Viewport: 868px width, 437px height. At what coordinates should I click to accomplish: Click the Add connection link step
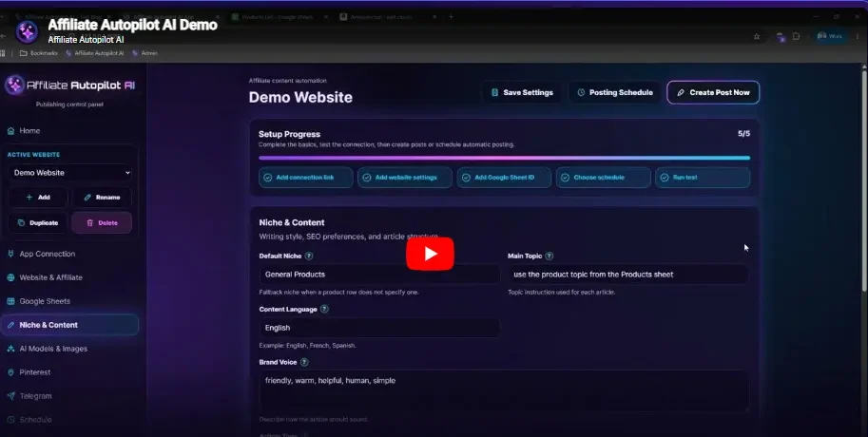[x=305, y=178]
